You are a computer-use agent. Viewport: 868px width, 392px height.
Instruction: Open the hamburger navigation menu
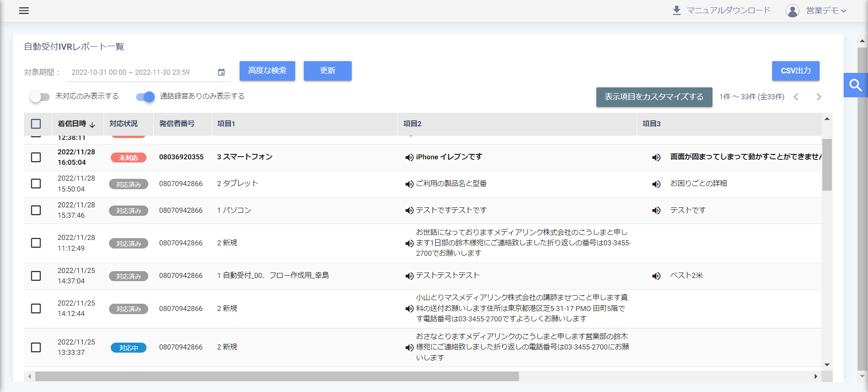coord(24,11)
